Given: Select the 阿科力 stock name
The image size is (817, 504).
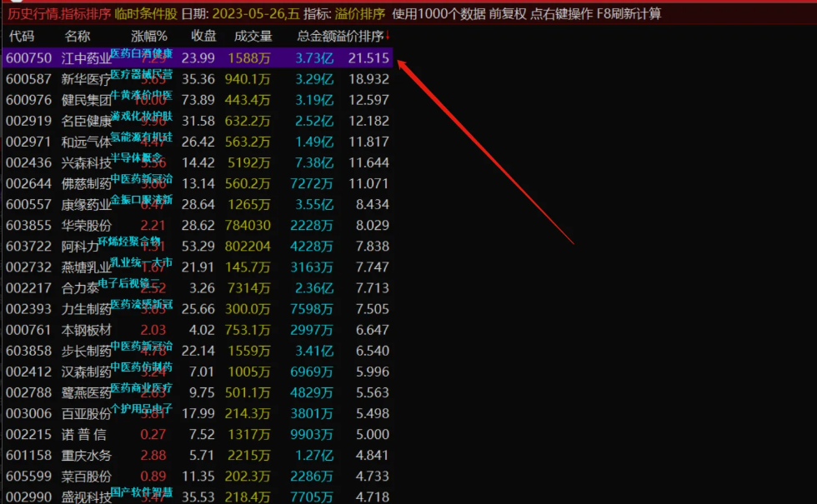Looking at the screenshot, I should [x=80, y=247].
